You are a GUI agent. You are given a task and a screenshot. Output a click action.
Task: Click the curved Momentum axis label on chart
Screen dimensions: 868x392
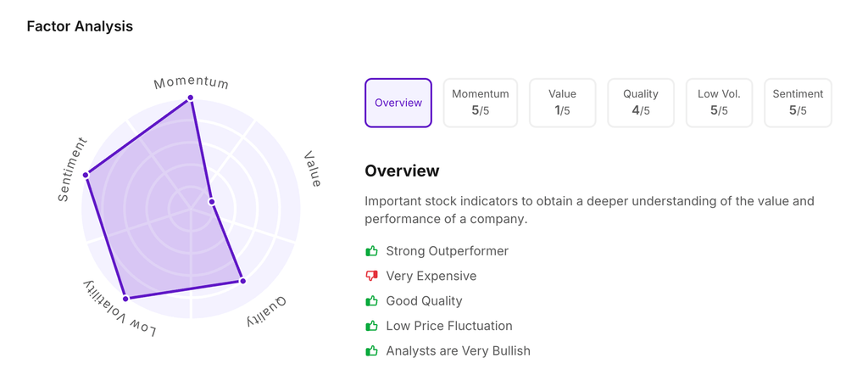pos(191,82)
